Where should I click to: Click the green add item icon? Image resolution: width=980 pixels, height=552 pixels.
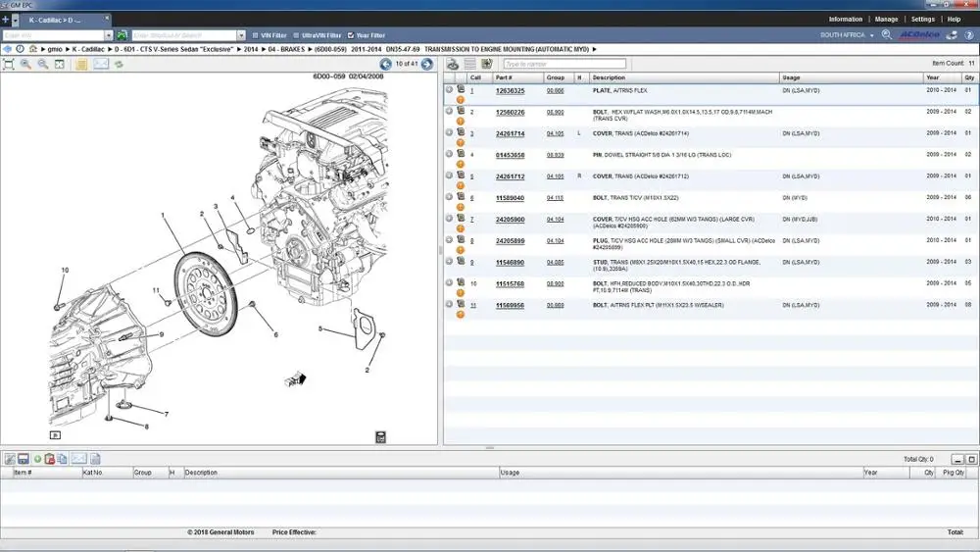click(37, 459)
